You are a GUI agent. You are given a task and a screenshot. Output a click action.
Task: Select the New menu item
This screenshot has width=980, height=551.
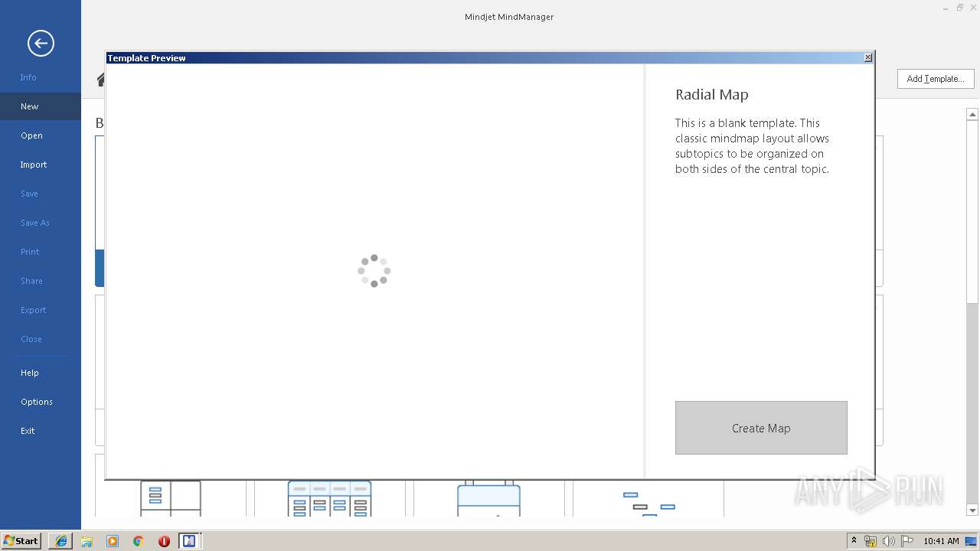[30, 106]
